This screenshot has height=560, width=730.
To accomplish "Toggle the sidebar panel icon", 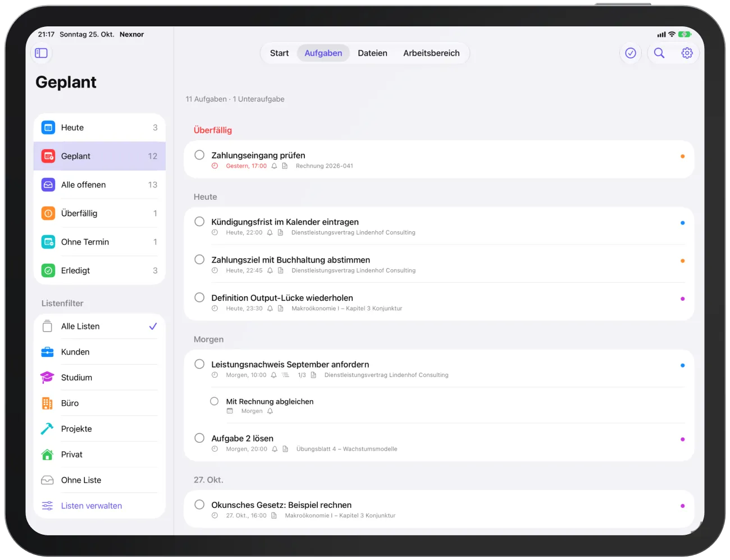I will point(42,53).
